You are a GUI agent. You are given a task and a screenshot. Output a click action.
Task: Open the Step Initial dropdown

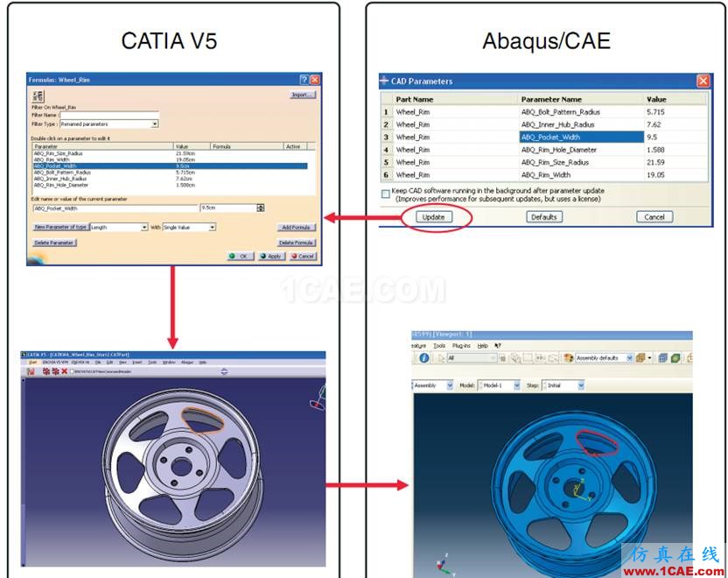[x=581, y=385]
